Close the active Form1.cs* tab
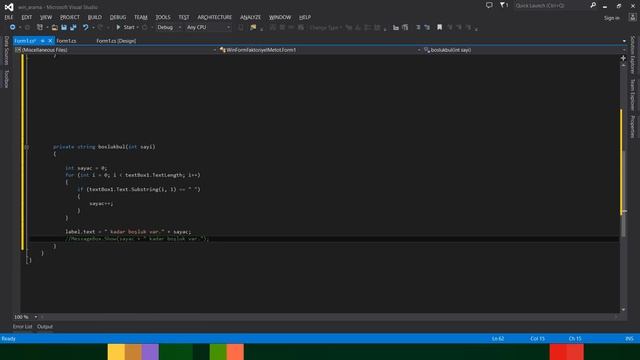640x360 pixels. (x=50, y=41)
